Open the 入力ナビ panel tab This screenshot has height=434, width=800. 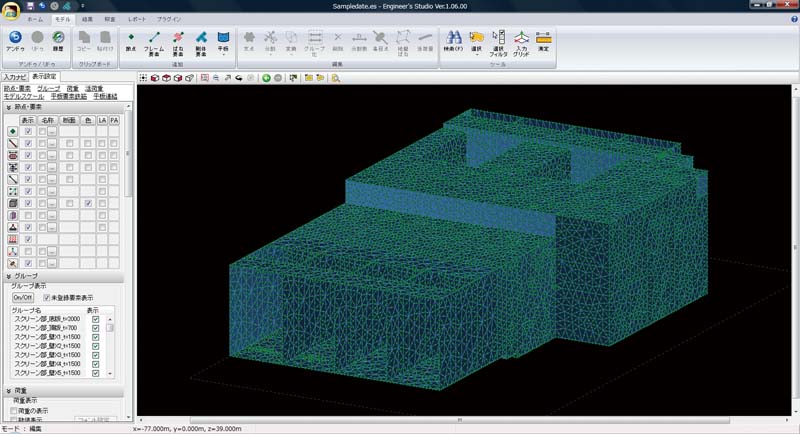[14, 76]
